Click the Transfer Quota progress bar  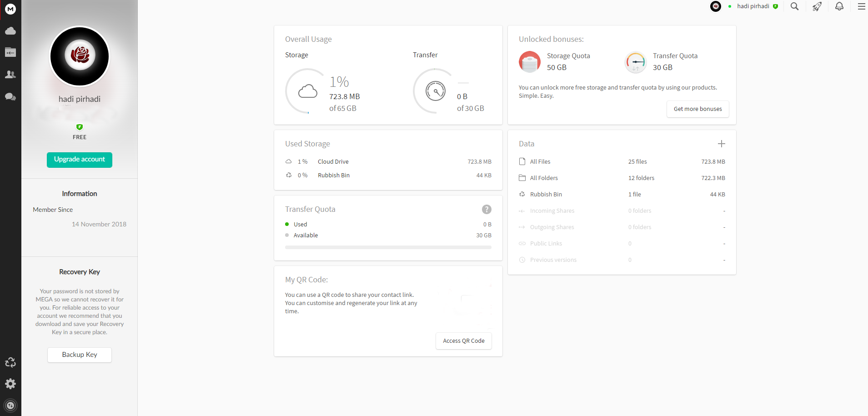(388, 247)
